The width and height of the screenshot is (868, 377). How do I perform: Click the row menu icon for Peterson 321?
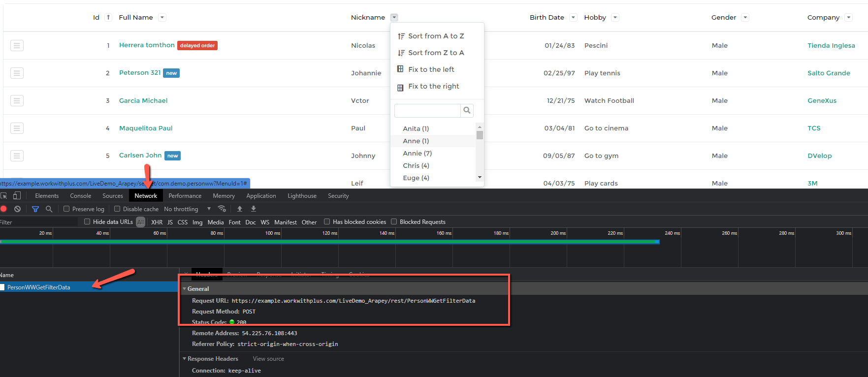click(17, 73)
